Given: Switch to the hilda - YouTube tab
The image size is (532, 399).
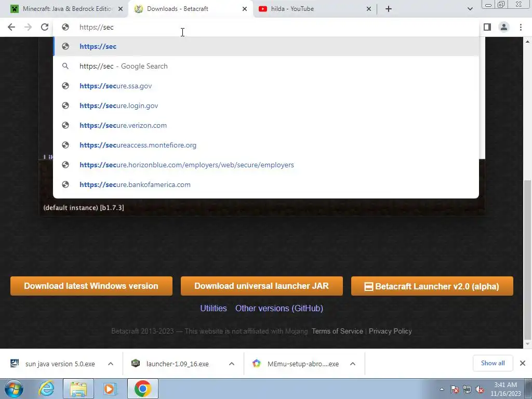Looking at the screenshot, I should [315, 9].
